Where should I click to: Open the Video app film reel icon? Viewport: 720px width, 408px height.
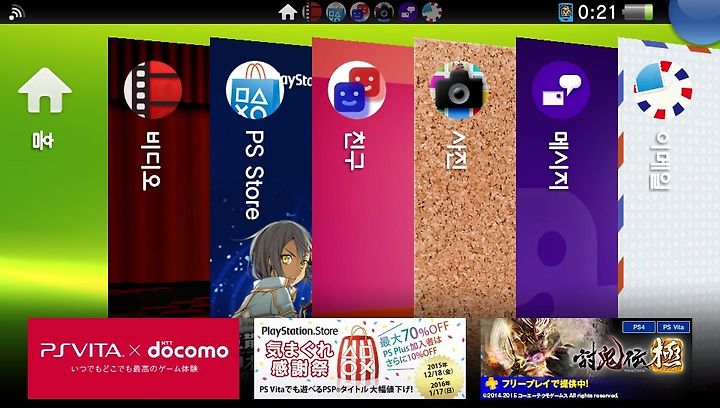point(153,90)
